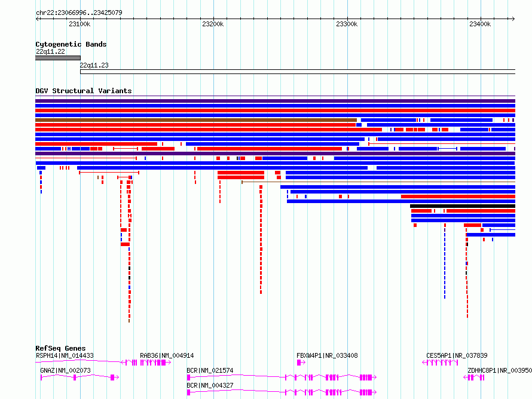Viewport: 532px width, 399px height.
Task: Click the 23100k ruler label
Action: (x=80, y=24)
